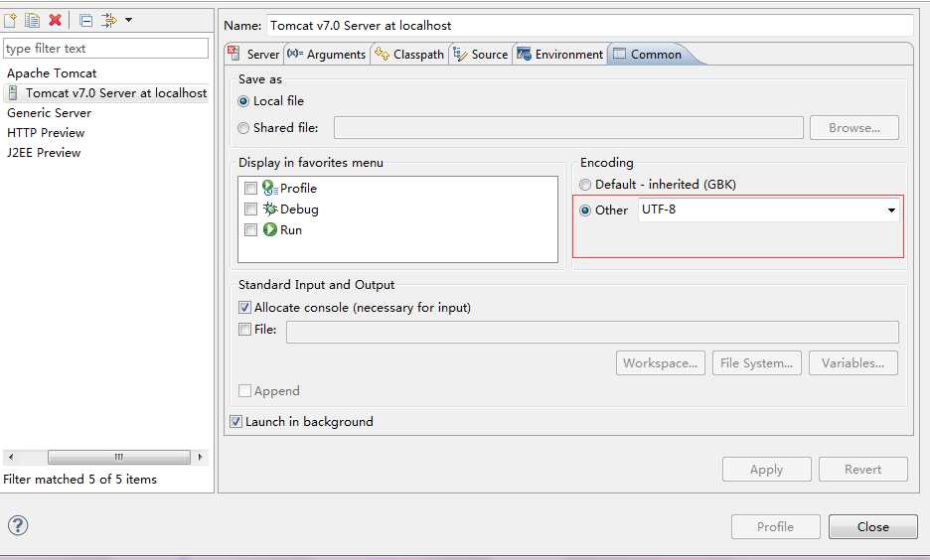This screenshot has width=930, height=560.
Task: Click the Close button
Action: pyautogui.click(x=872, y=527)
